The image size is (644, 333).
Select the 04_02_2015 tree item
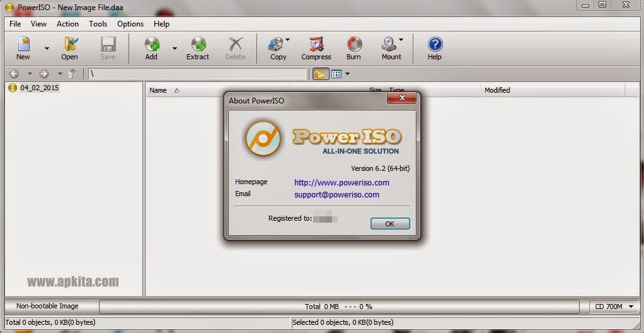click(x=40, y=88)
